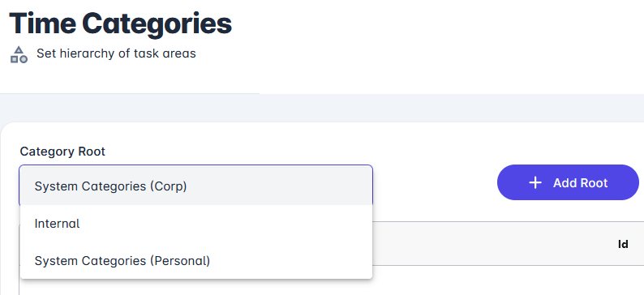
Task: Choose the Internal category root option
Action: pyautogui.click(x=196, y=224)
